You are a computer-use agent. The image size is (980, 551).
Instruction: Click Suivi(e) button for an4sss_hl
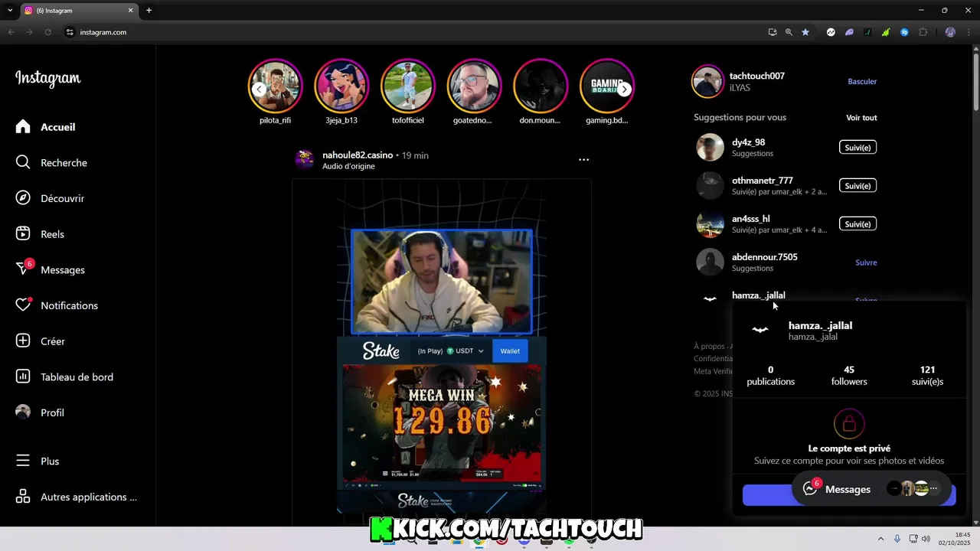(x=857, y=224)
